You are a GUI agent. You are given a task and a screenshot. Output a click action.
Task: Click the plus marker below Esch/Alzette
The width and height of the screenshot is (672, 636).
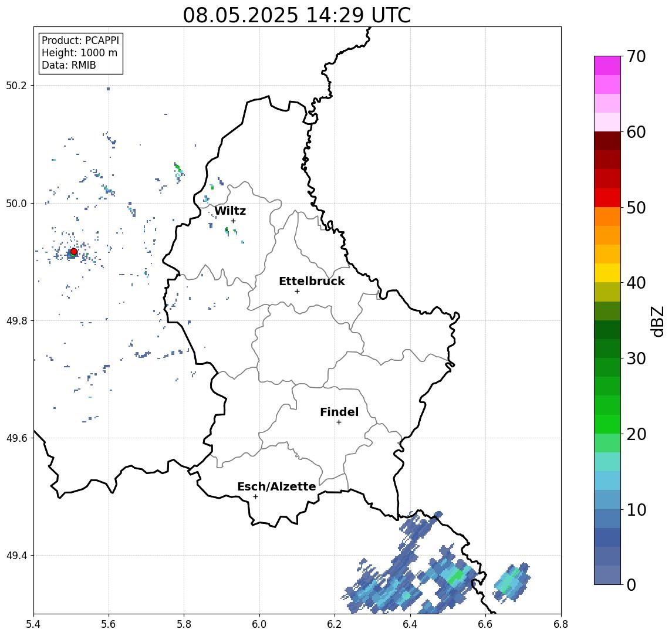(255, 497)
